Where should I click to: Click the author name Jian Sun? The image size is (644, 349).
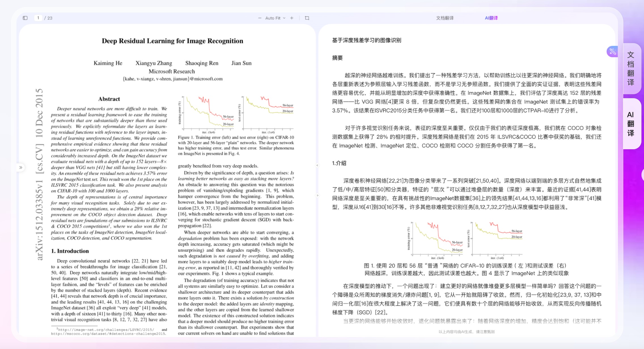241,63
